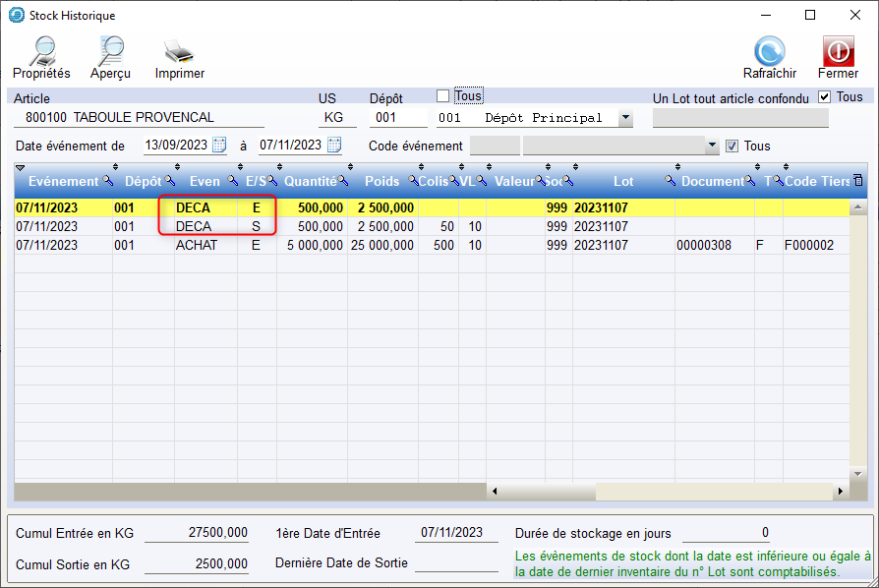This screenshot has height=588, width=879.
Task: Open the Propriétés magnifier icon
Action: click(41, 51)
